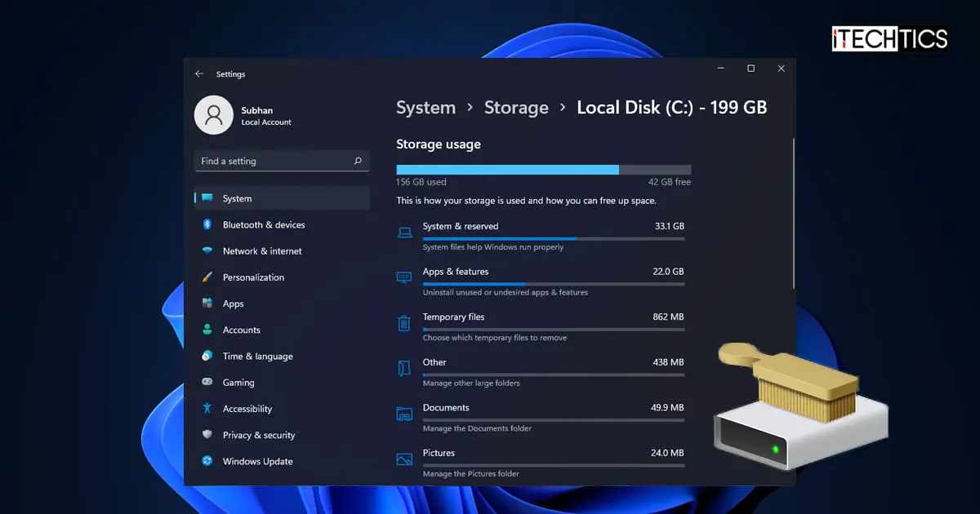Click the 156 GB used label
This screenshot has width=980, height=514.
click(x=421, y=182)
